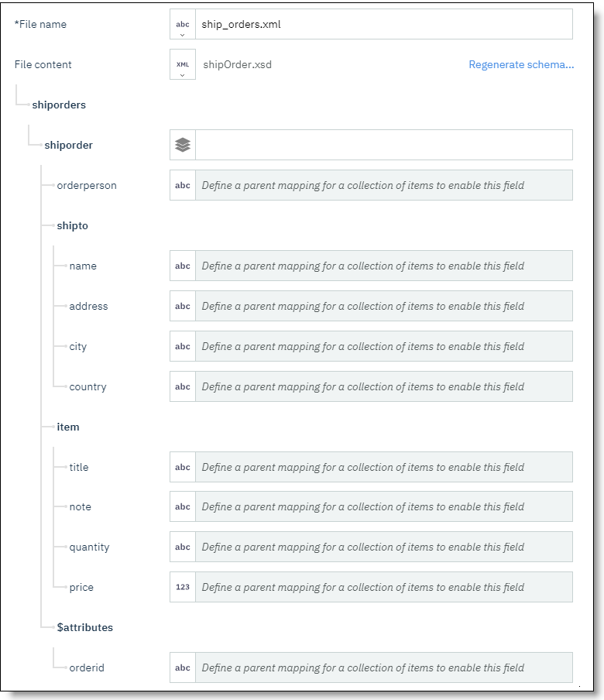This screenshot has width=604, height=700.
Task: Click the abc type icon beside File name
Action: pyautogui.click(x=182, y=22)
